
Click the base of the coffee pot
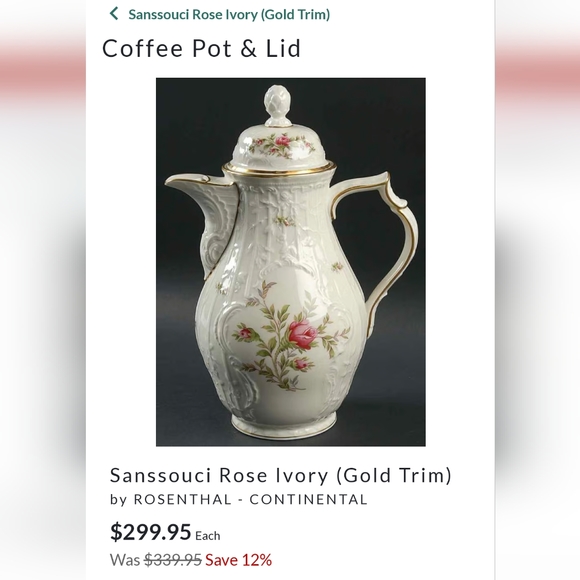click(284, 425)
